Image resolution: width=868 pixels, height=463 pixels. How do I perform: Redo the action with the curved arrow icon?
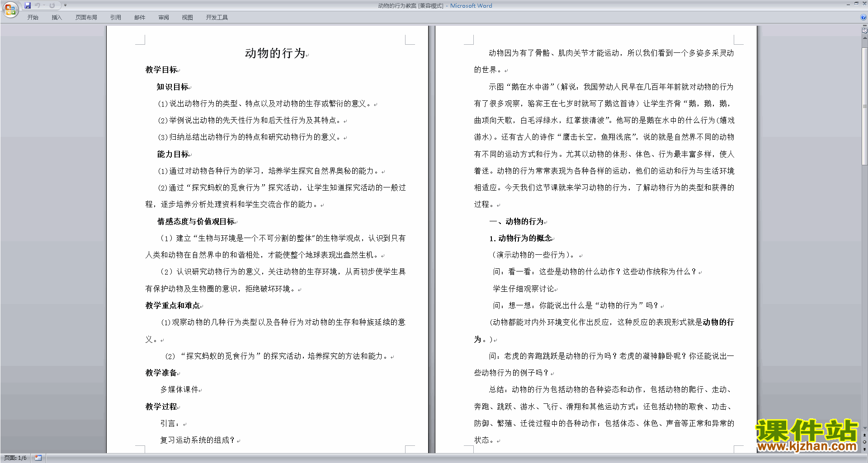tap(52, 5)
